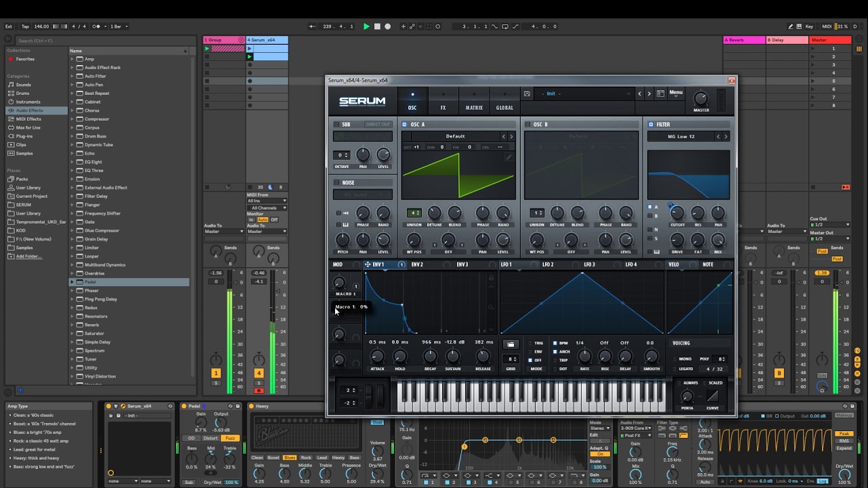Go to next Serum preset arrow
This screenshot has height=488, width=868.
click(x=649, y=94)
